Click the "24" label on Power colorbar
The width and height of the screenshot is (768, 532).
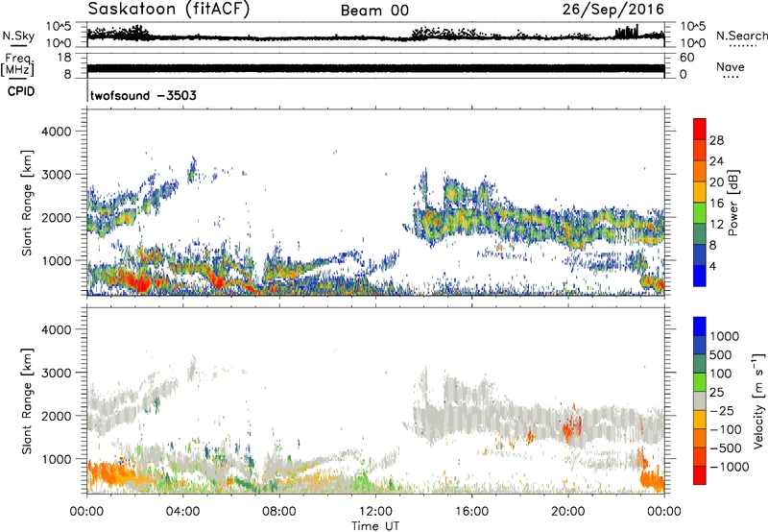tap(716, 161)
